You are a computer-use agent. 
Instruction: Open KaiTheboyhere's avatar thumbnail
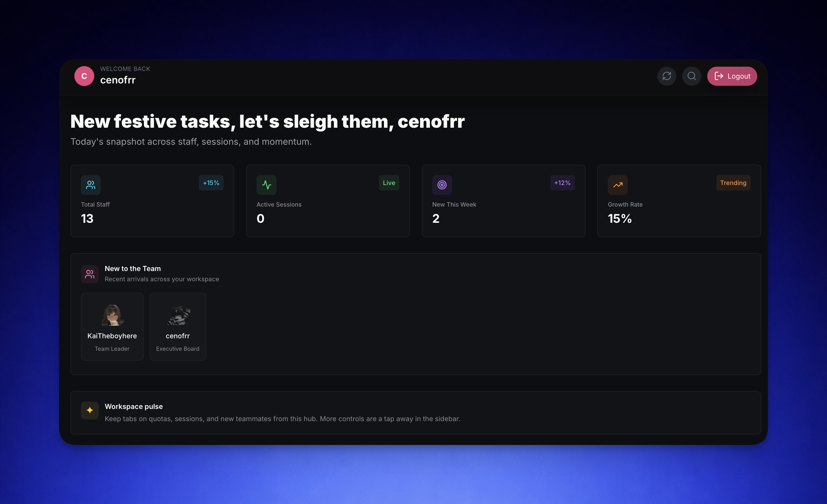click(112, 315)
